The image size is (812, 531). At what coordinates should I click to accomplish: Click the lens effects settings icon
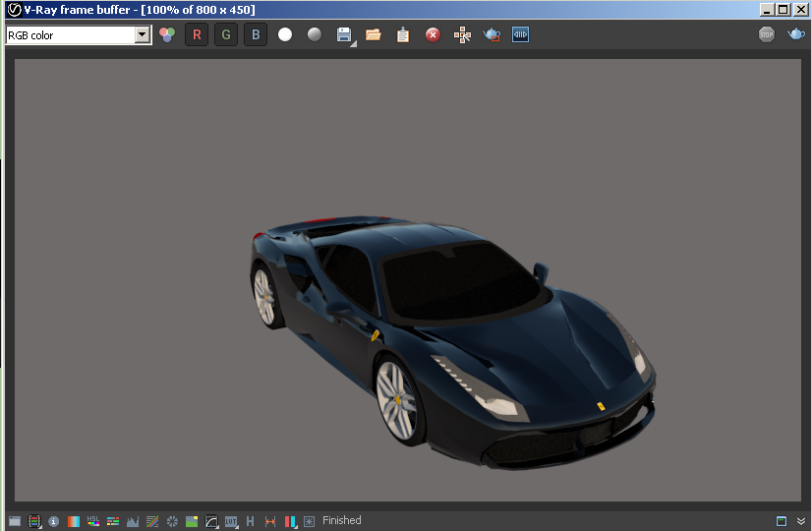(309, 521)
